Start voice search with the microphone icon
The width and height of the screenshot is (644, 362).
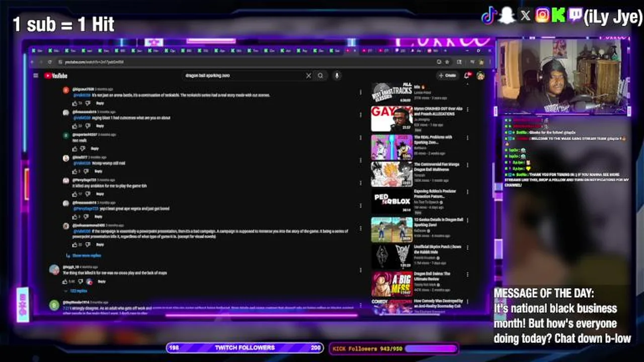point(337,75)
